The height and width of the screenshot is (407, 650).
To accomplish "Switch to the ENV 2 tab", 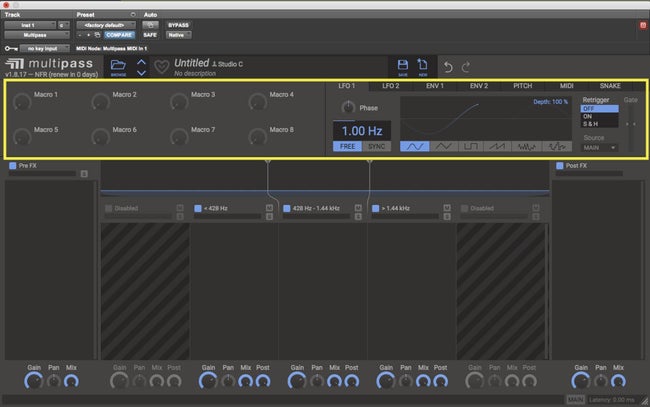I will point(479,86).
